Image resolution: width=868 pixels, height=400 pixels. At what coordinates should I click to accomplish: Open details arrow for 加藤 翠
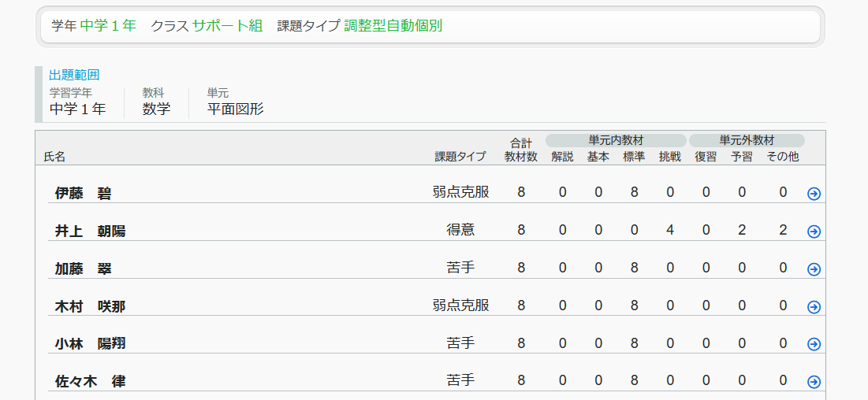[x=814, y=269]
